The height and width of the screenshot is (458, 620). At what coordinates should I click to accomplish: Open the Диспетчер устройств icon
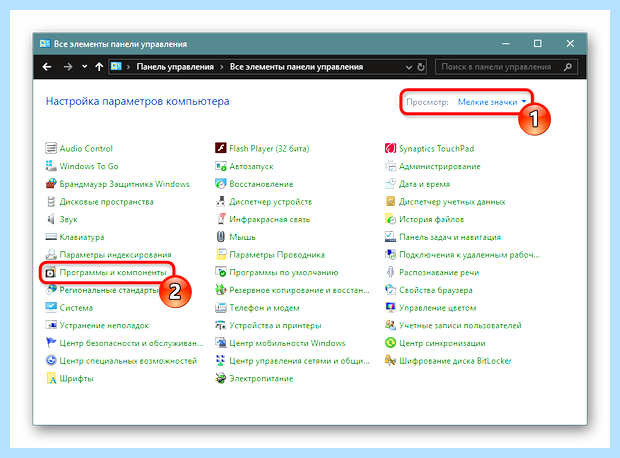[221, 202]
